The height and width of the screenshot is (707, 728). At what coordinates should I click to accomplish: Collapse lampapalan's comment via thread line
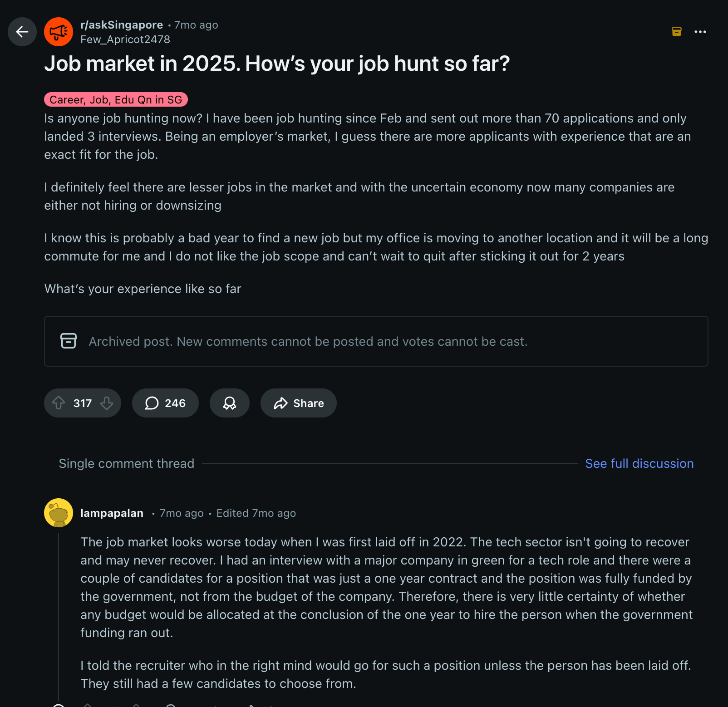tap(59, 613)
